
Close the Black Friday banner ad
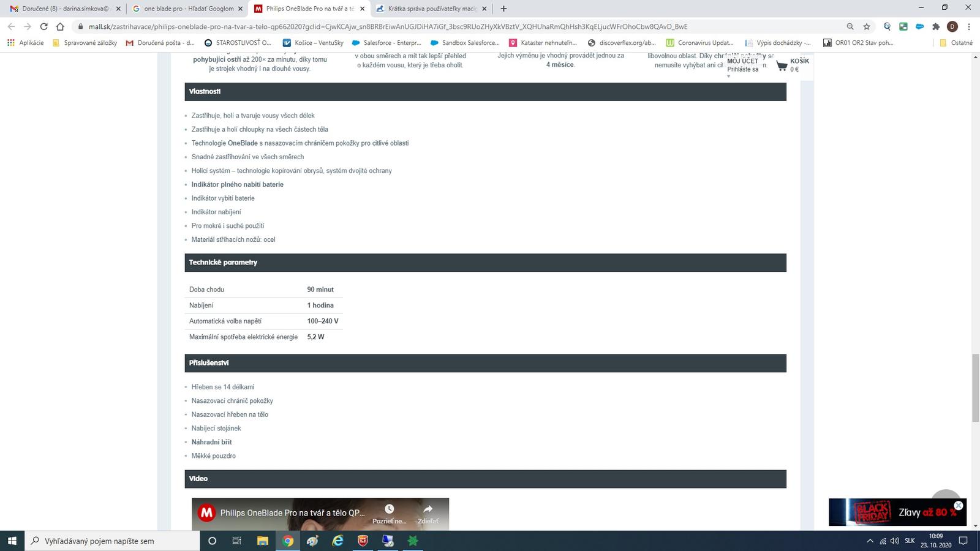tap(959, 506)
